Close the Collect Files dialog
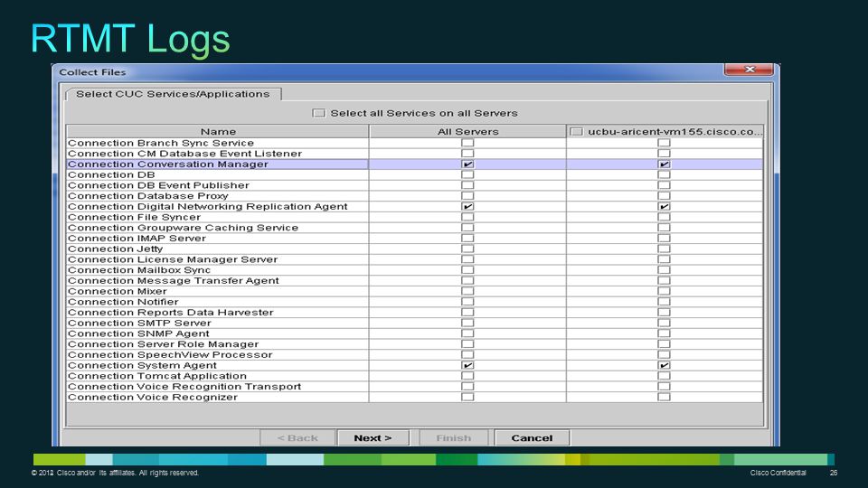The image size is (868, 488). (x=749, y=70)
